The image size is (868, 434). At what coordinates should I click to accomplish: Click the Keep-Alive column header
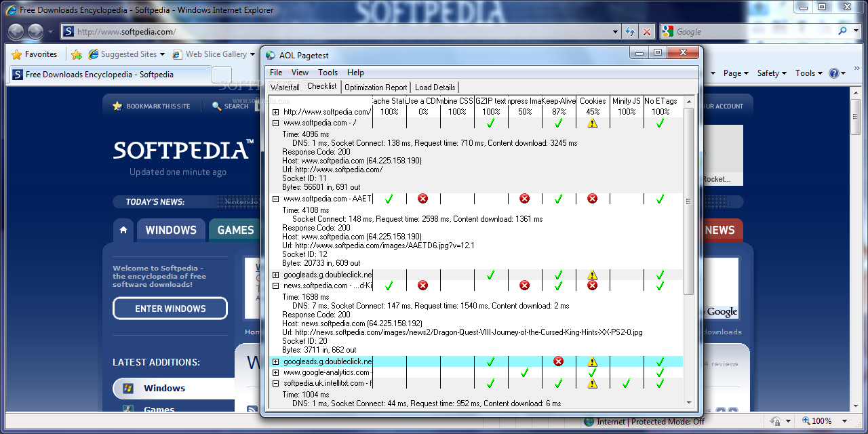pos(559,101)
